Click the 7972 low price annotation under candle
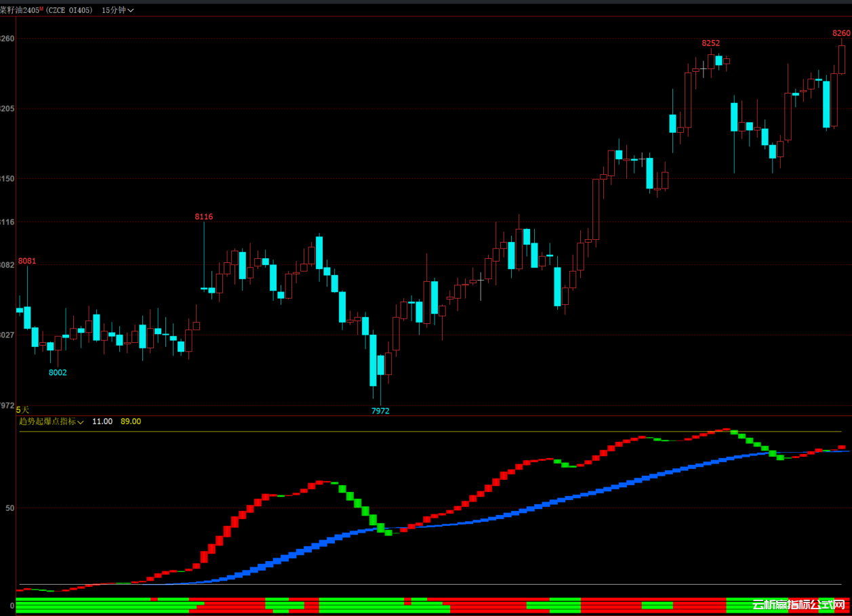Viewport: 852px width, 616px height. [x=380, y=411]
